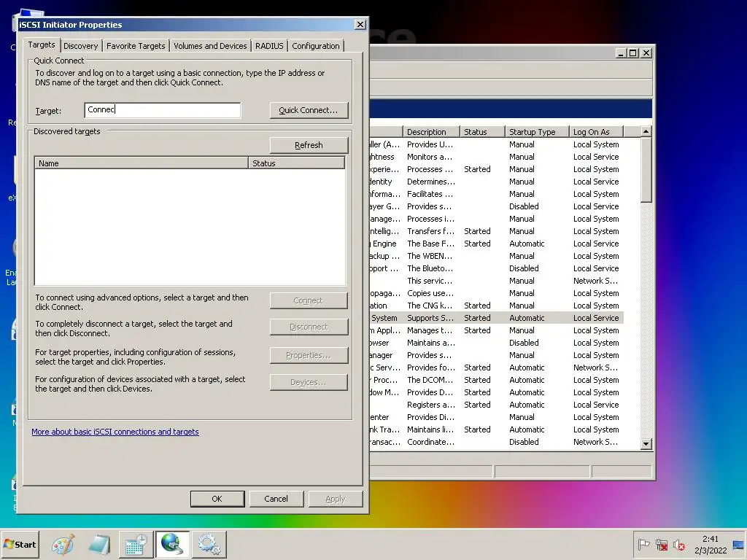Select the iSCSI Initiator globe icon in taskbar
The height and width of the screenshot is (560, 747).
pos(172,544)
